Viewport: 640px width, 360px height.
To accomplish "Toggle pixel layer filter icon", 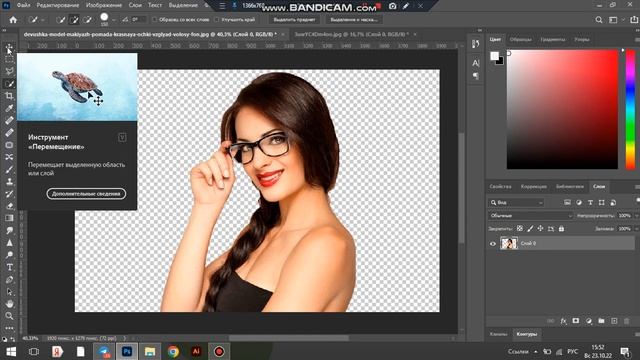I will [567, 202].
